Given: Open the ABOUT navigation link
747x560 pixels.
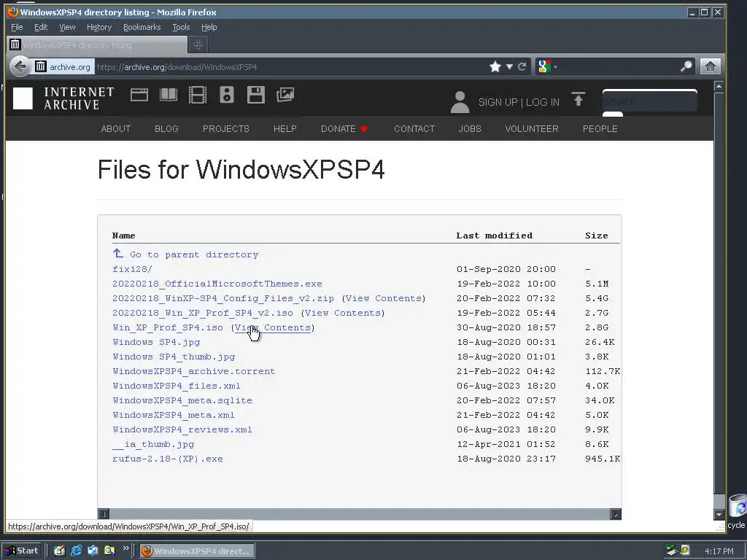Looking at the screenshot, I should point(116,128).
